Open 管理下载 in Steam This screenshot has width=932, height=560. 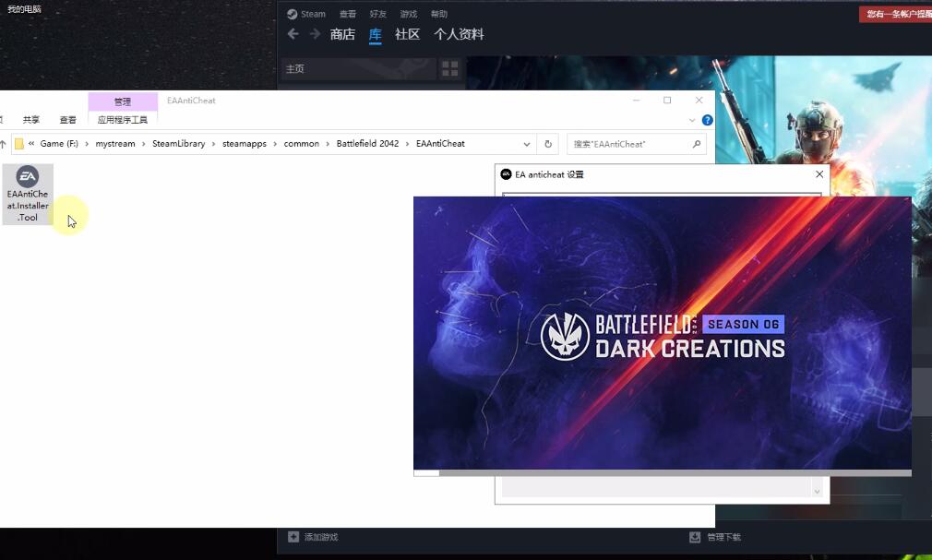click(x=723, y=537)
